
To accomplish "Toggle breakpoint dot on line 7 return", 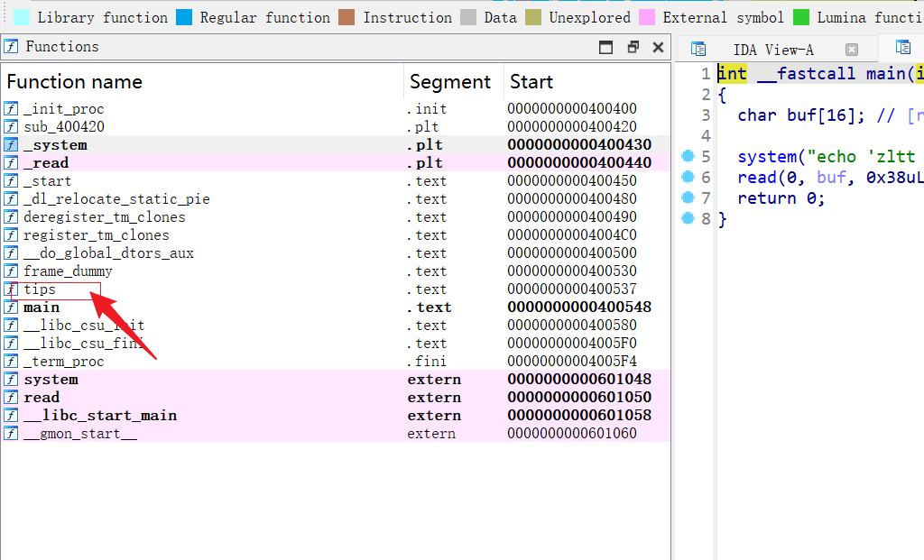I will click(688, 198).
